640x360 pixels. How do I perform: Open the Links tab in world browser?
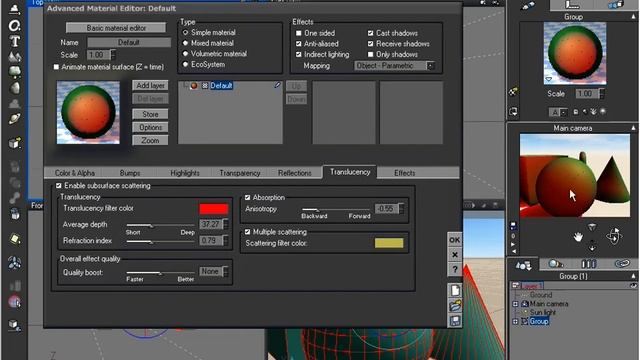coord(622,264)
